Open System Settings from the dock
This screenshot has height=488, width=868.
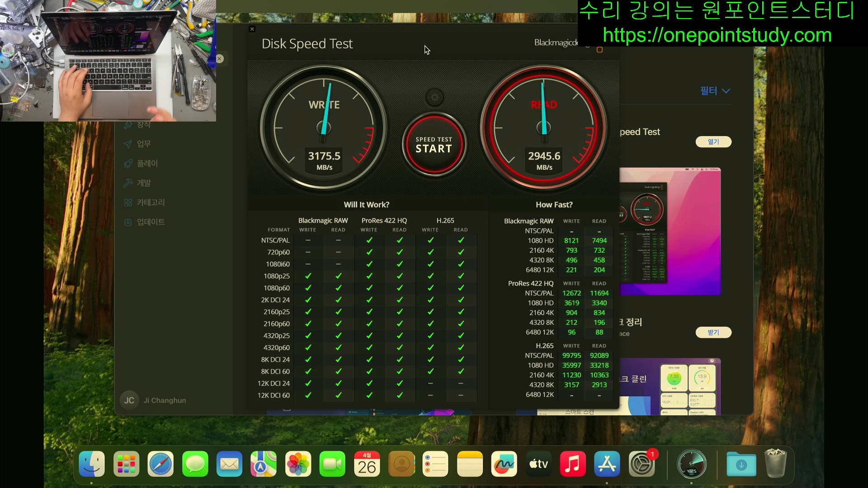[642, 464]
